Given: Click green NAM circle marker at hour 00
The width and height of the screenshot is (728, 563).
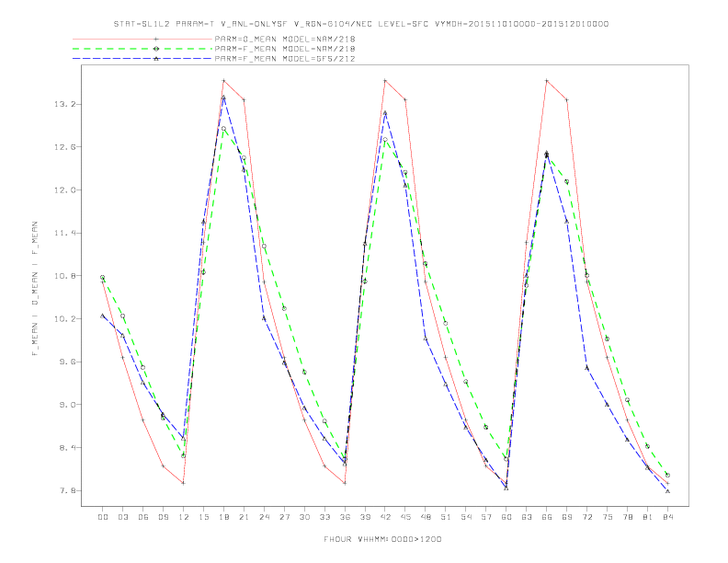Looking at the screenshot, I should pos(103,277).
